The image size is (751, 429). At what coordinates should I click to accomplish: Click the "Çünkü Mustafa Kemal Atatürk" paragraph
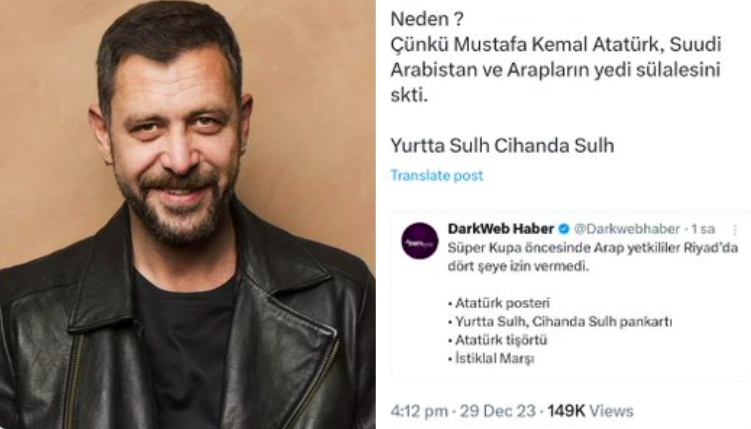[556, 70]
